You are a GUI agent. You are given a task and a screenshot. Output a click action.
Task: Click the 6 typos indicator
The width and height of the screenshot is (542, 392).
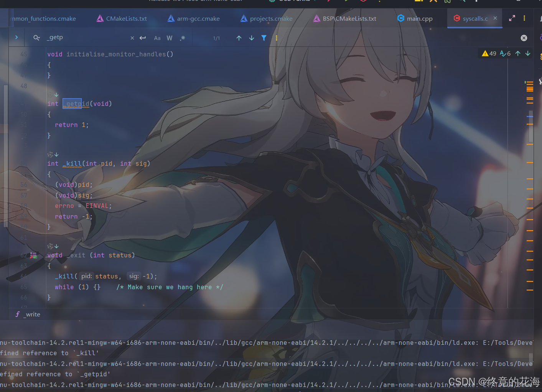505,53
